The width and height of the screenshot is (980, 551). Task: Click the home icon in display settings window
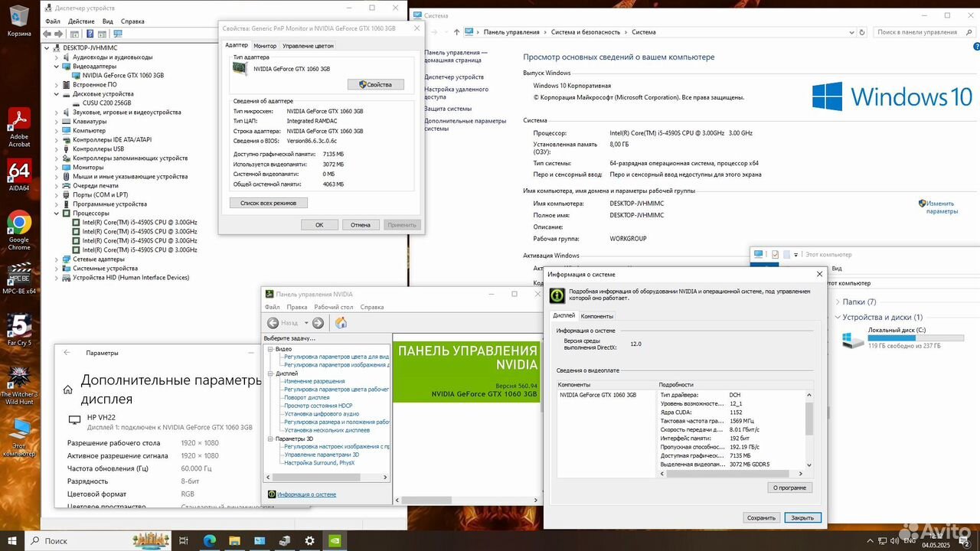(x=67, y=390)
